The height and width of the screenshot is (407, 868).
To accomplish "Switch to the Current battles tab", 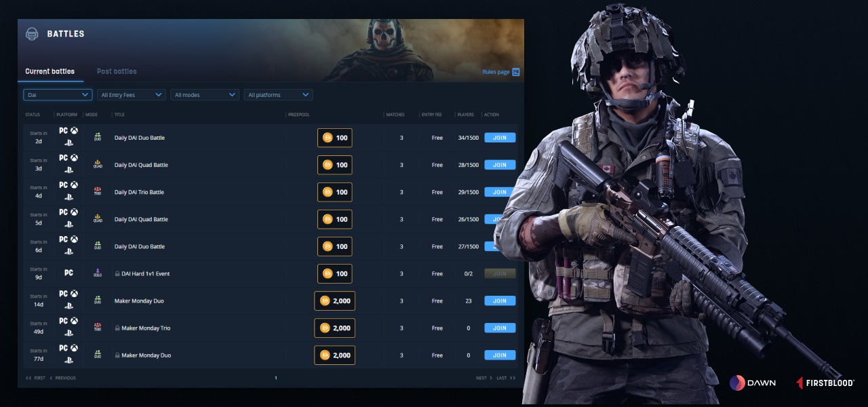I will (x=50, y=71).
